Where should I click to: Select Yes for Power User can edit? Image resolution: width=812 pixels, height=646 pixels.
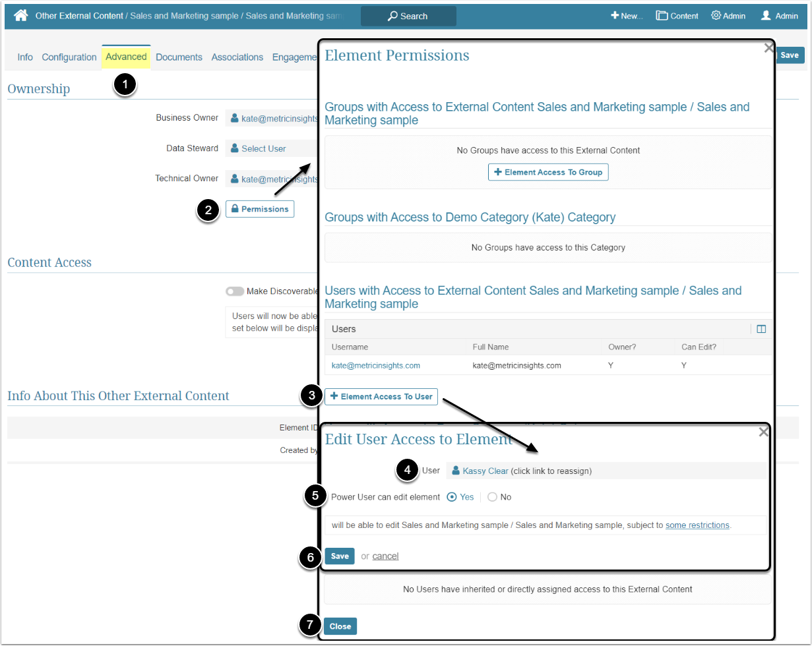click(x=452, y=497)
